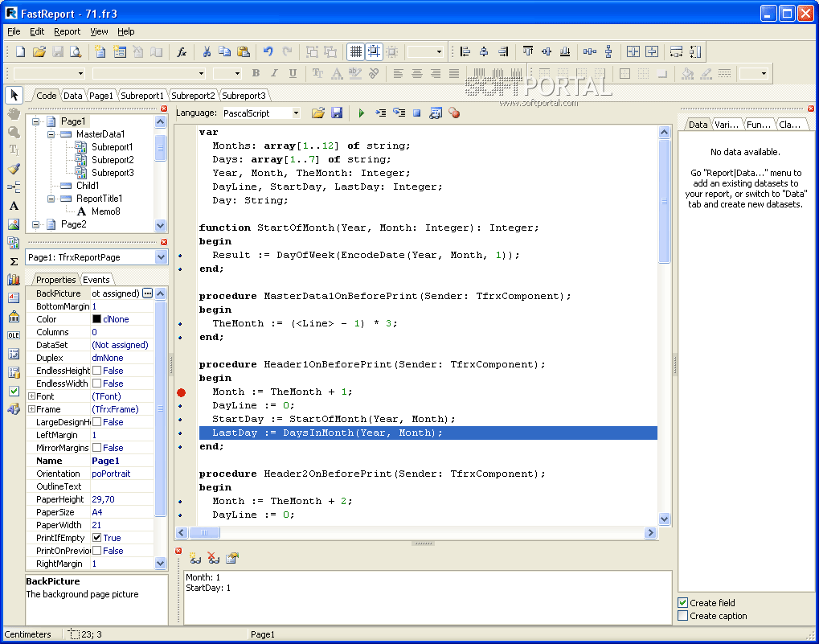Open the Page1: TfrxReportPage object dropdown
The width and height of the screenshot is (819, 644).
click(x=161, y=257)
